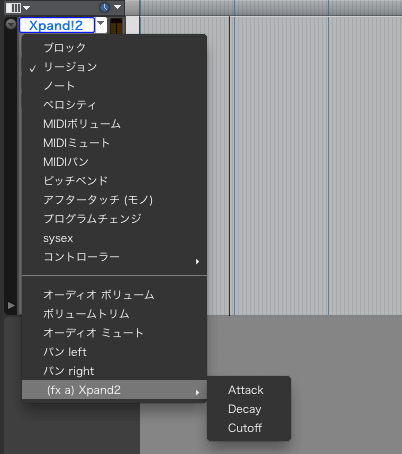Expand the track lane play triangle
The height and width of the screenshot is (454, 402).
tap(11, 305)
